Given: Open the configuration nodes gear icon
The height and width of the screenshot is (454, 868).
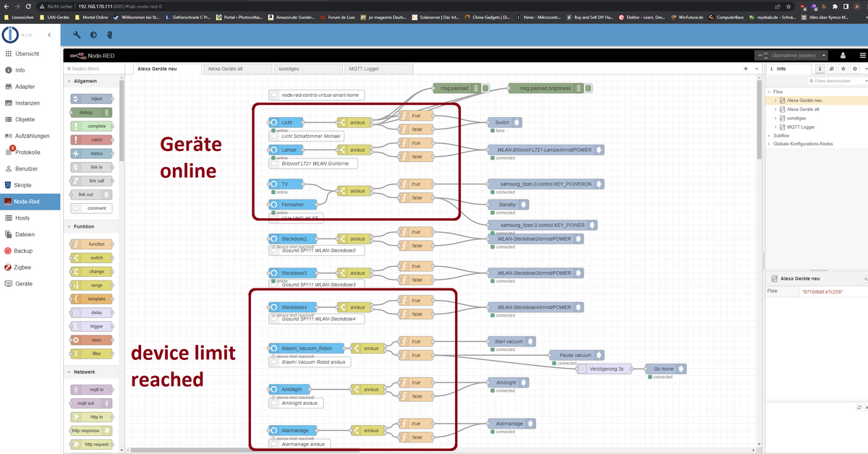Looking at the screenshot, I should coord(855,69).
